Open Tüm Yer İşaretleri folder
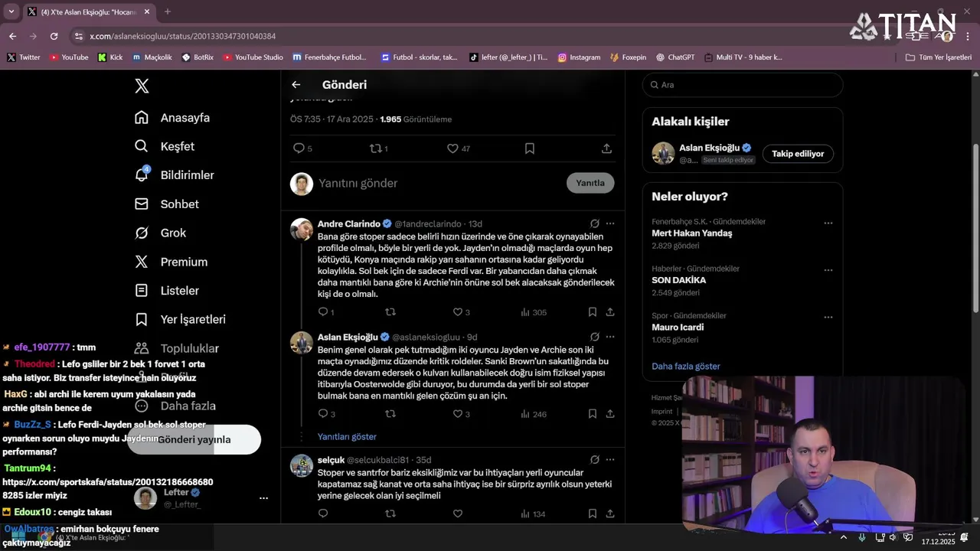 [x=939, y=57]
